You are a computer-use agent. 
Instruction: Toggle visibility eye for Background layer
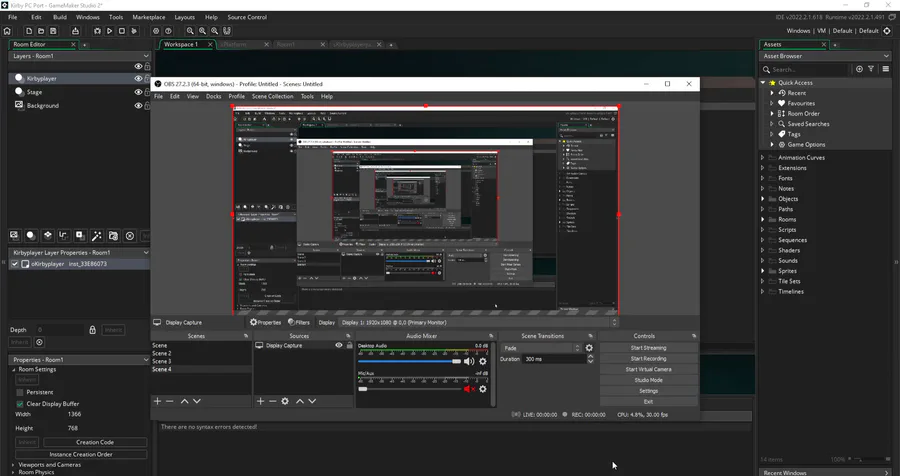[138, 106]
